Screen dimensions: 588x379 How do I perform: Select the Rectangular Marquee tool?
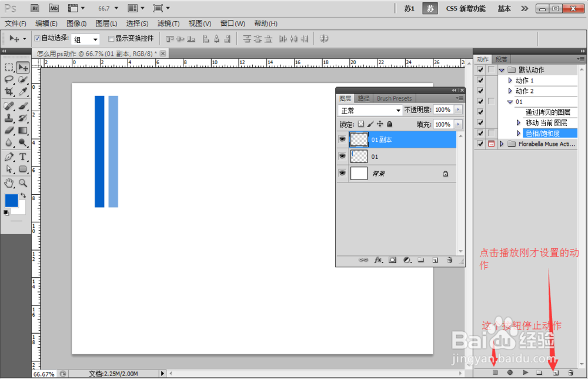(9, 67)
